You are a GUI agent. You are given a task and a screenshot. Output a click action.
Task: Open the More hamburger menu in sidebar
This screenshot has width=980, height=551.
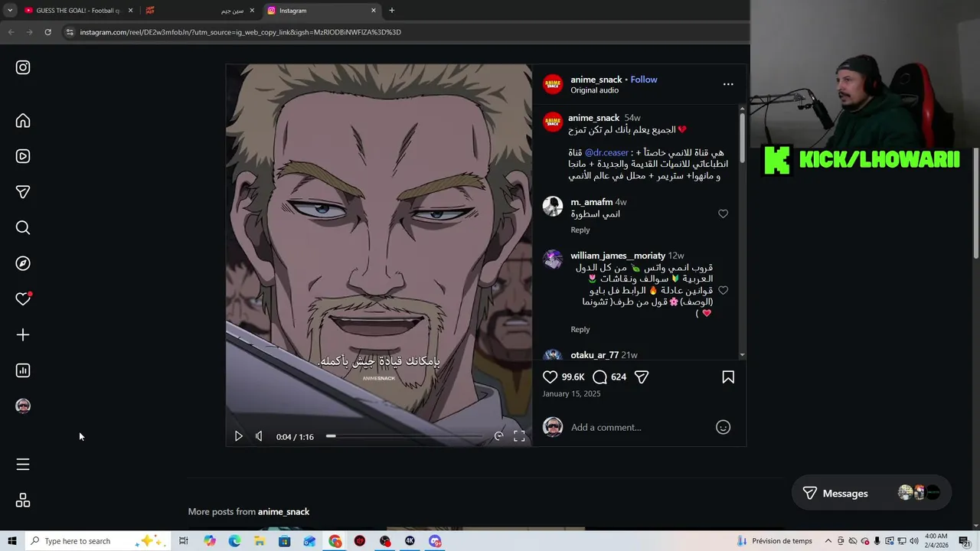pos(23,465)
